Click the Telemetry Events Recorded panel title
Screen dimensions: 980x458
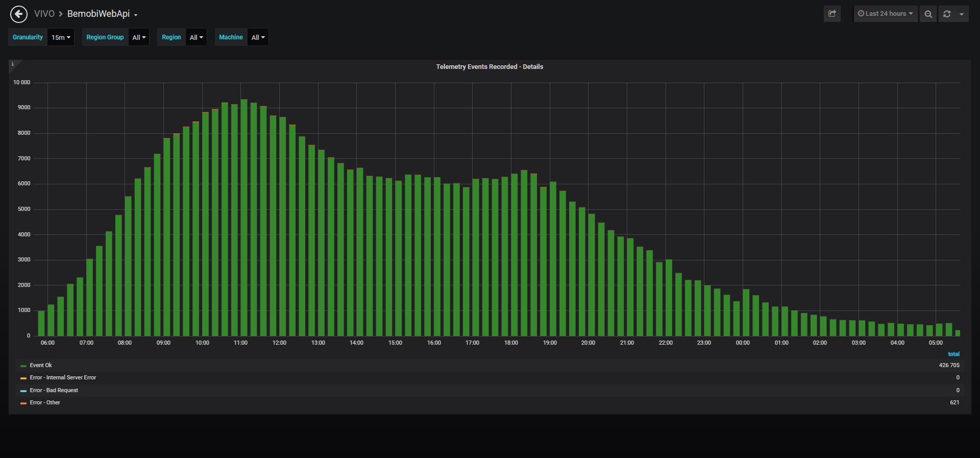pos(489,67)
